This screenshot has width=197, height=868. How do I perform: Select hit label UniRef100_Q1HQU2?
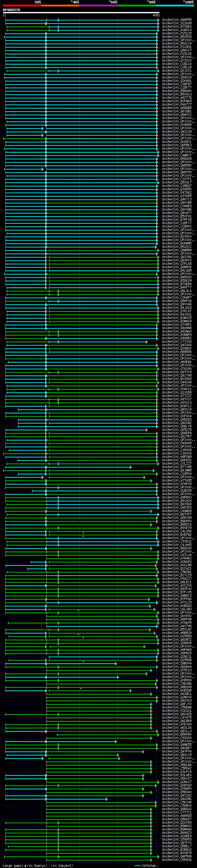(177, 348)
